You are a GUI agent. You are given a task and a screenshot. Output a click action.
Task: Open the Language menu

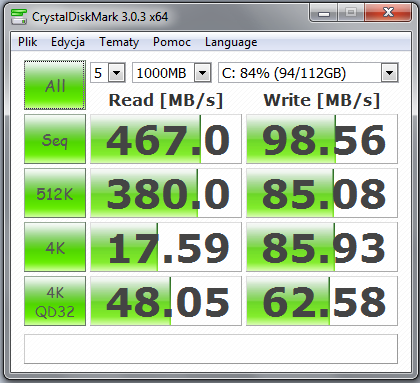231,42
